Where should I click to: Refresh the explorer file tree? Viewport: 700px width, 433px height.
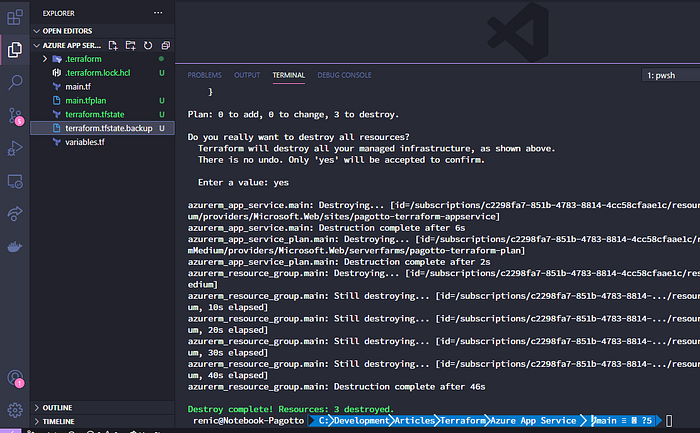pos(148,46)
